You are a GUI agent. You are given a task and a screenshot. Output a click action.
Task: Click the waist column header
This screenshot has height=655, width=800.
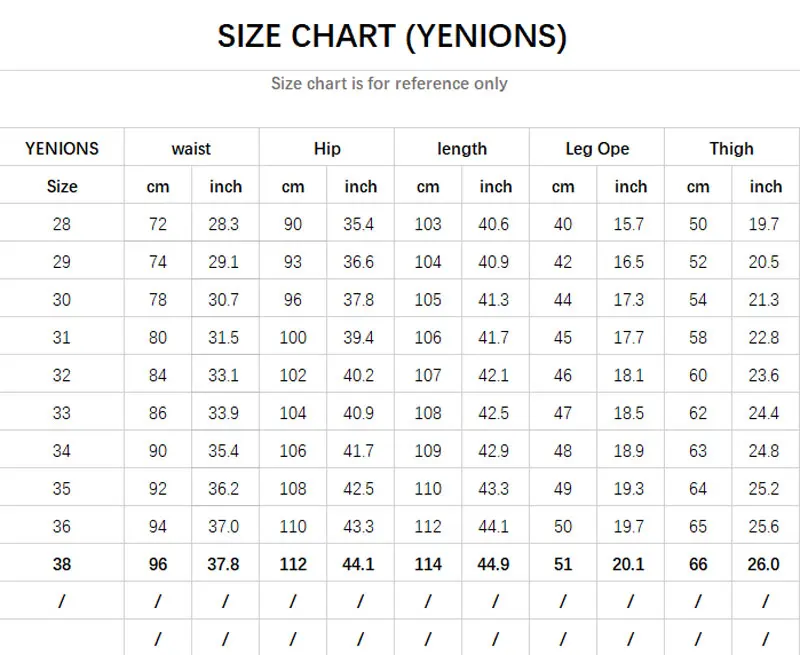click(x=191, y=149)
